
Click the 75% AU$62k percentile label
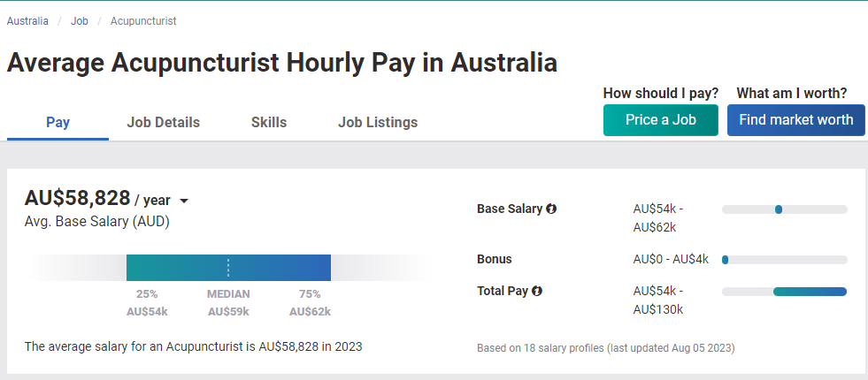pos(310,302)
